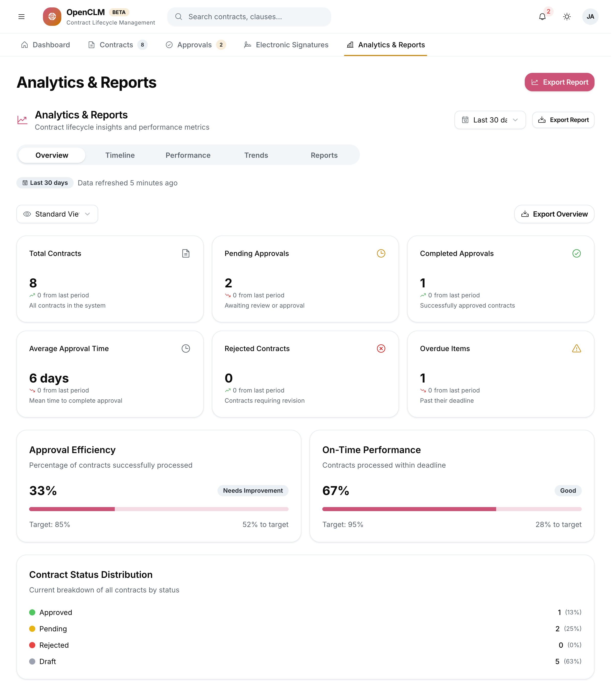Click the Dashboard home icon
This screenshot has height=696, width=616.
click(25, 45)
